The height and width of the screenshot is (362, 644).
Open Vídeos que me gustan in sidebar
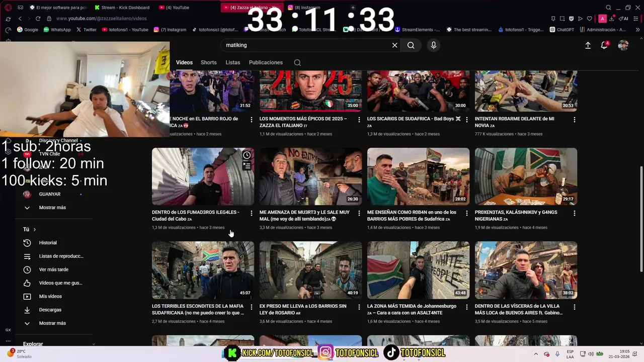coord(53,283)
